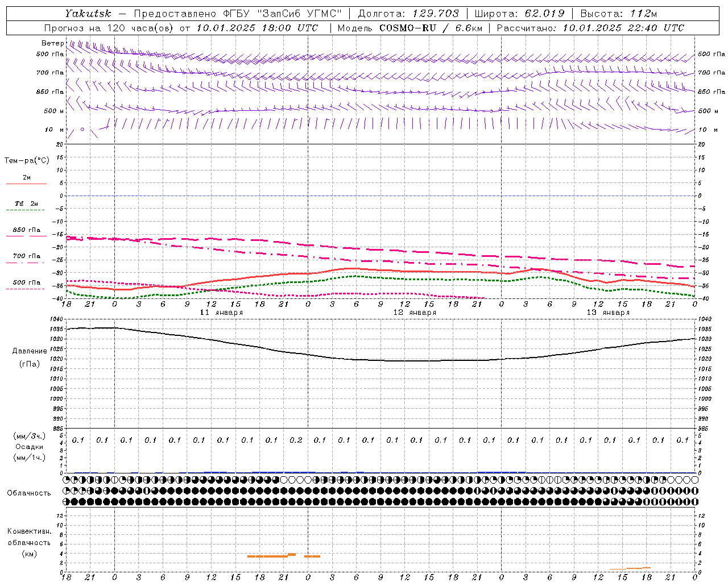Screen dimensions: 728x582
Task: Click the left 500 м wind level label
Action: [54, 111]
